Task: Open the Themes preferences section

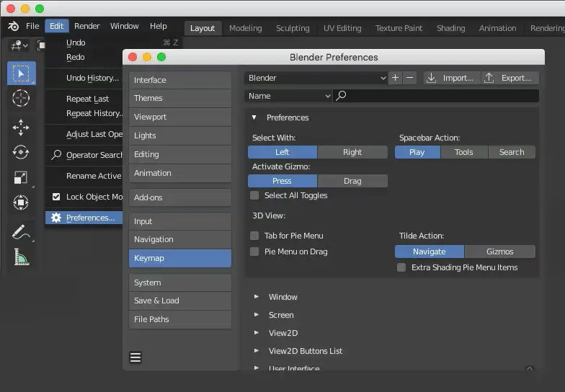Action: (x=180, y=98)
